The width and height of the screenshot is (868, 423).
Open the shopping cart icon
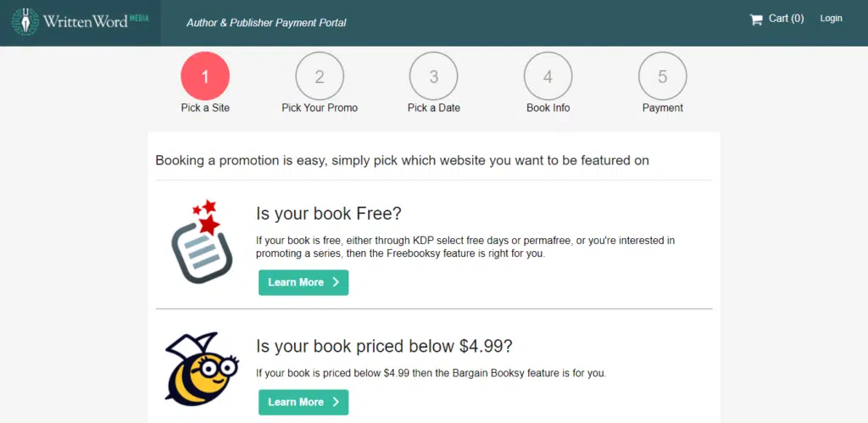pos(756,19)
